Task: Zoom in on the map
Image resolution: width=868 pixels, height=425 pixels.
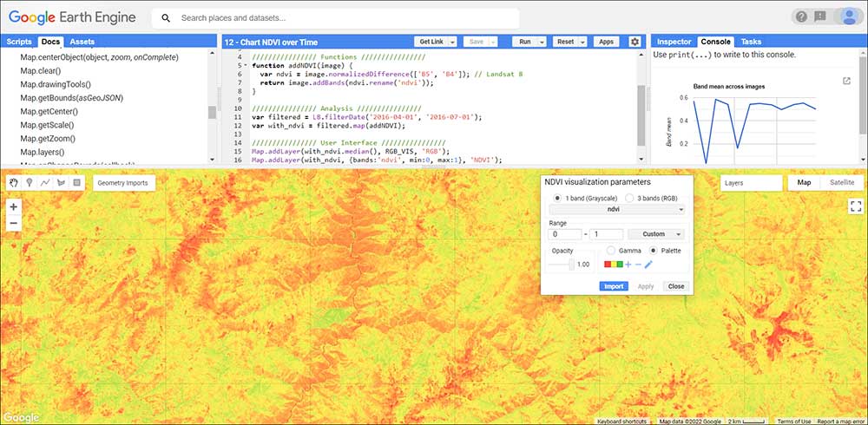Action: (14, 207)
